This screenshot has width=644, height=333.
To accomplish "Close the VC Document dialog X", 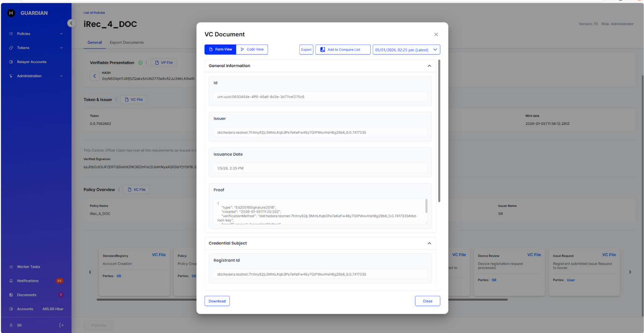I will pyautogui.click(x=436, y=34).
